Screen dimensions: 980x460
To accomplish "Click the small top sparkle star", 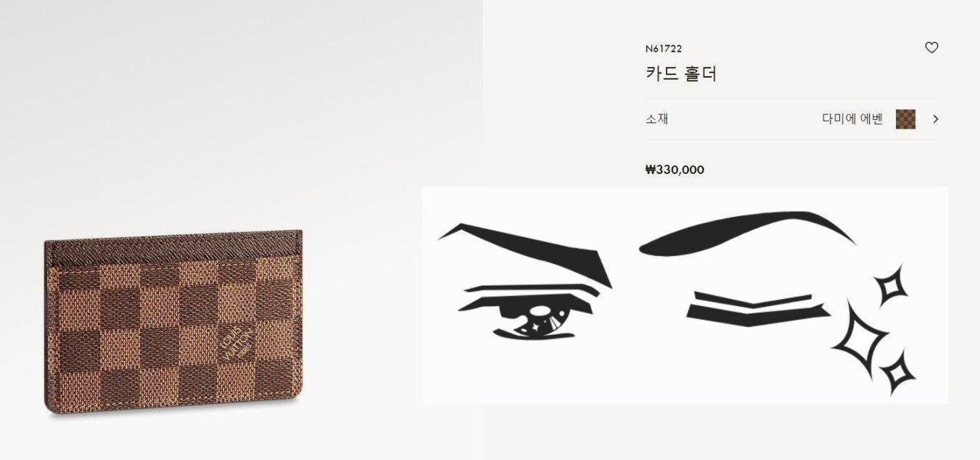I will point(892,287).
